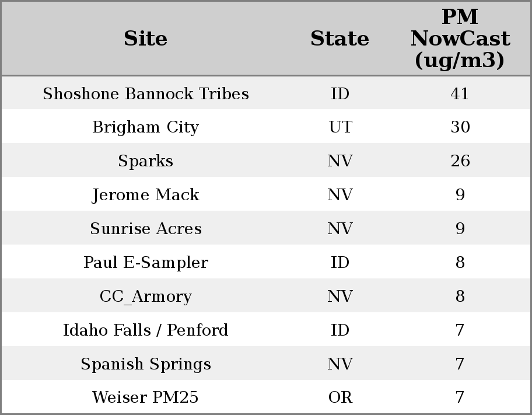
Task: Click the Spanish Springs site name
Action: (x=146, y=364)
